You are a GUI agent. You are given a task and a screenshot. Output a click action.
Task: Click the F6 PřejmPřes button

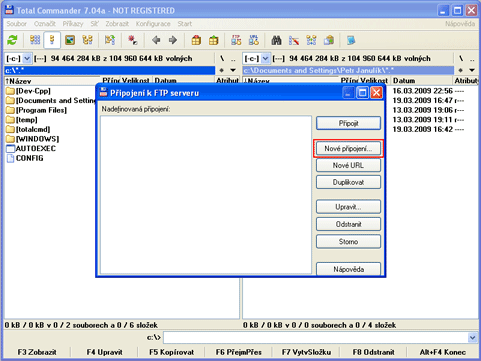pyautogui.click(x=239, y=352)
